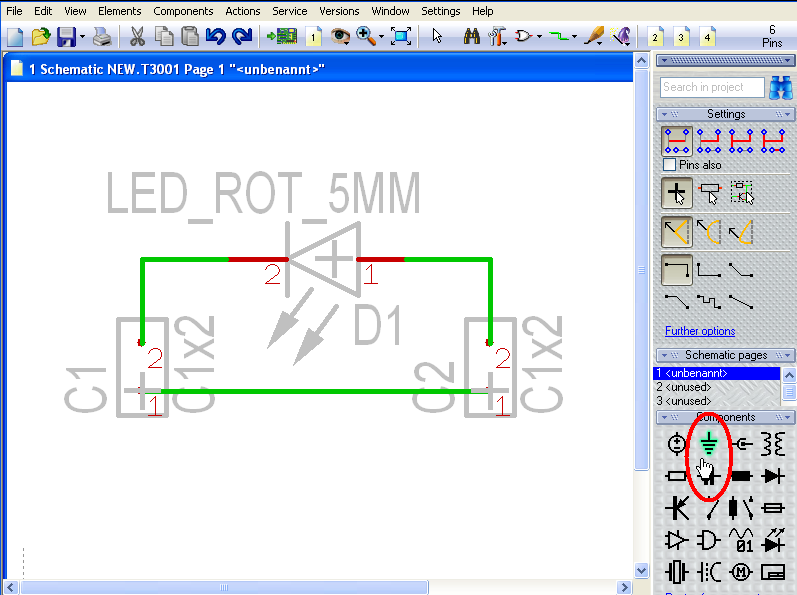797x595 pixels.
Task: Toggle crosshair pointer selection mode
Action: (677, 193)
